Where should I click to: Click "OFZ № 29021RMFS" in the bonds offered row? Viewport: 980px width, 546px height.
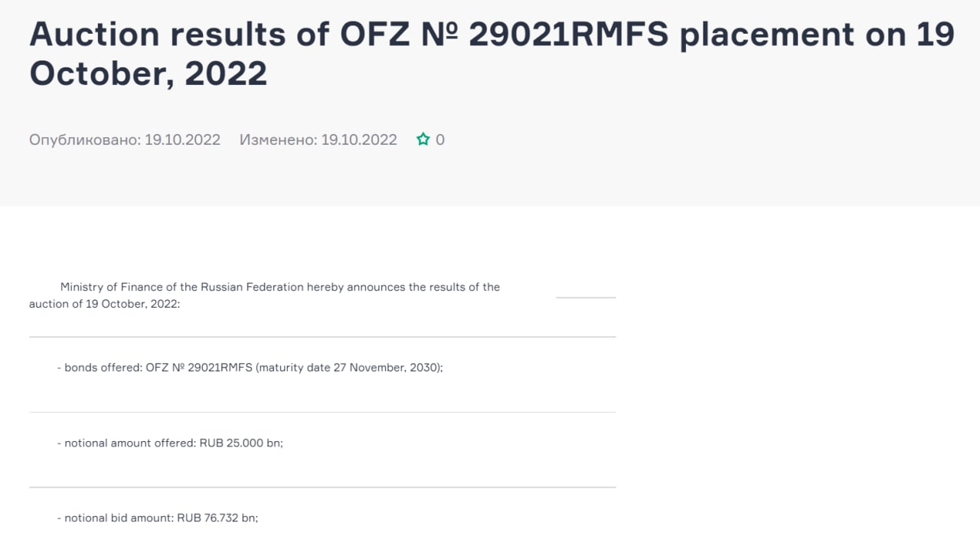[x=199, y=368]
